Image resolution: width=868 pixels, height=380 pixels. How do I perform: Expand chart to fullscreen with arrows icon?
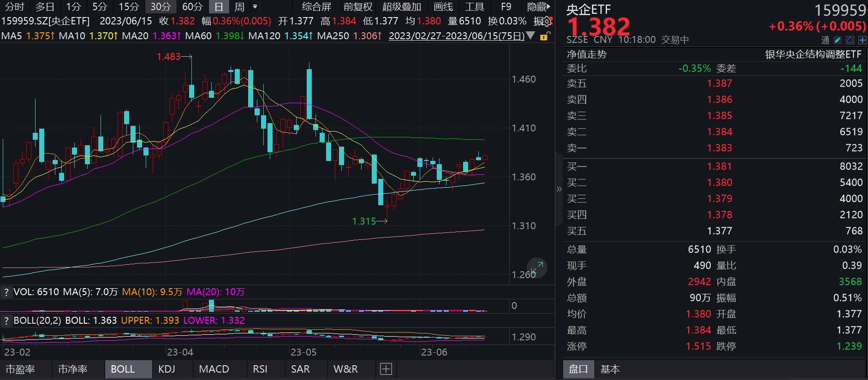537,267
